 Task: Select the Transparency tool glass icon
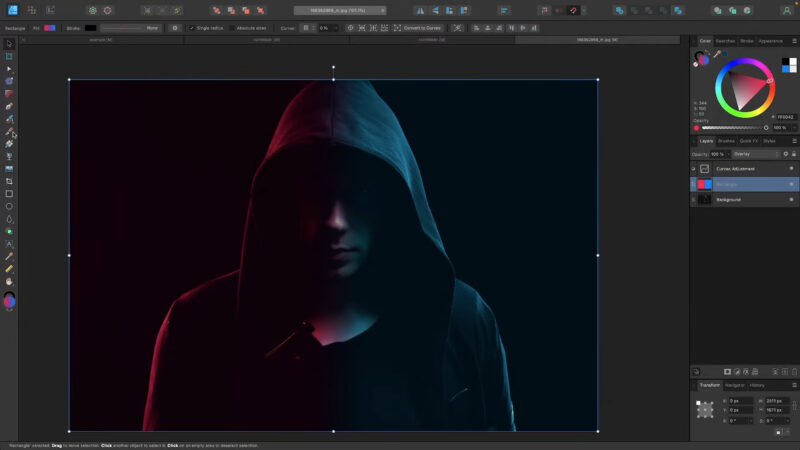9,156
